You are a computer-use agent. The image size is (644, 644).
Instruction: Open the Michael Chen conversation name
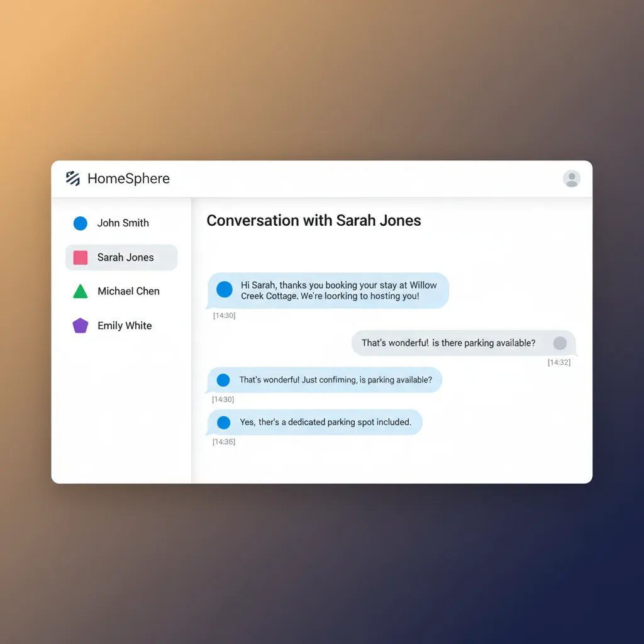pyautogui.click(x=128, y=291)
